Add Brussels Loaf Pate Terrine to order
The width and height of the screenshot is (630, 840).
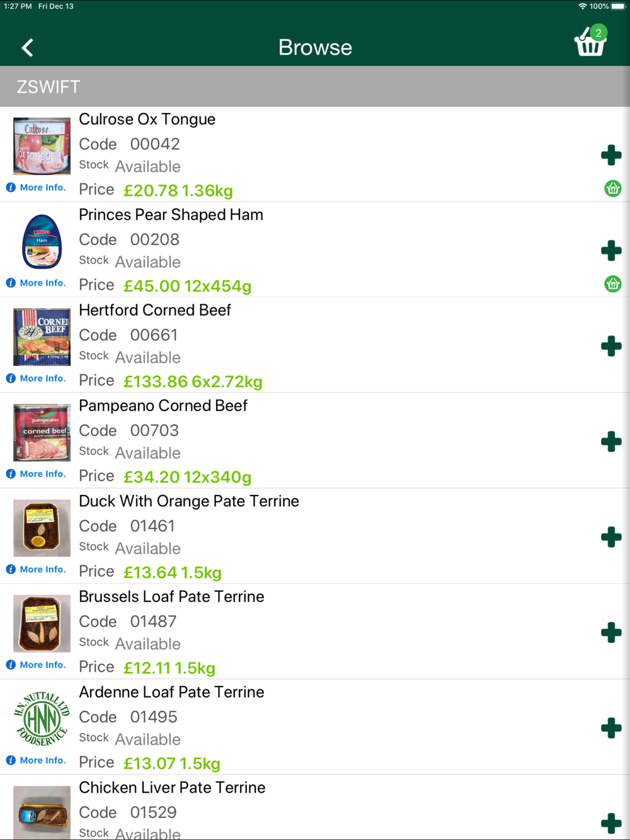[x=611, y=633]
